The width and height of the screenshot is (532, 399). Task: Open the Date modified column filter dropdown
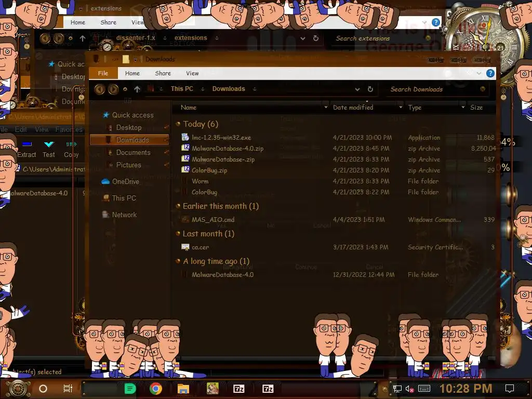[x=401, y=108]
